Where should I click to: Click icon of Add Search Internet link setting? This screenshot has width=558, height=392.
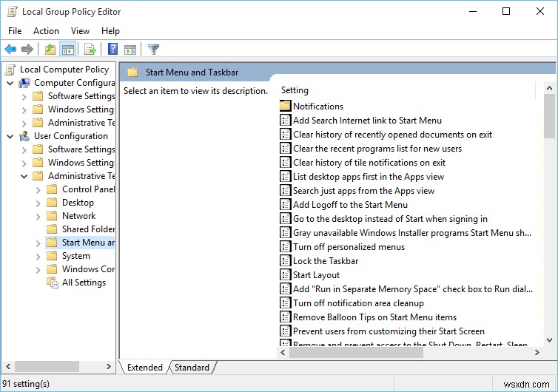[x=285, y=121]
